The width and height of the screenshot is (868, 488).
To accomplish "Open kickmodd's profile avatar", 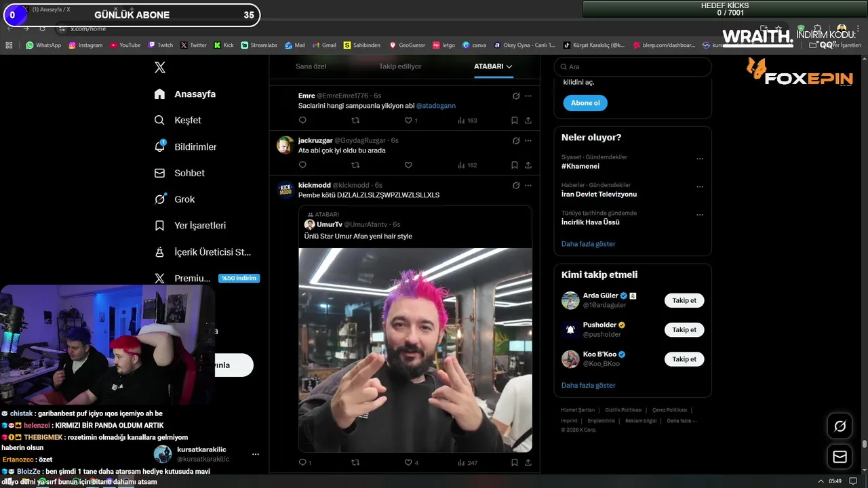I will 285,190.
